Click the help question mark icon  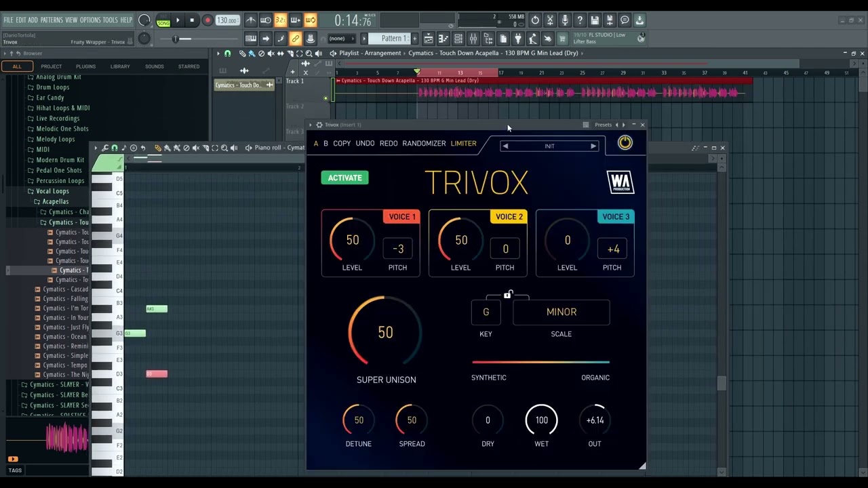(580, 20)
